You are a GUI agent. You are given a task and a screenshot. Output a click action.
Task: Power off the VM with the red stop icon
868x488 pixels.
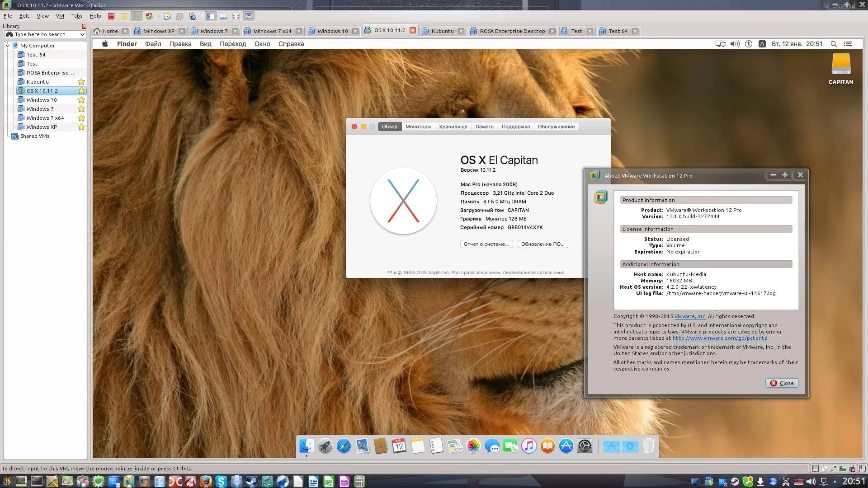click(111, 16)
